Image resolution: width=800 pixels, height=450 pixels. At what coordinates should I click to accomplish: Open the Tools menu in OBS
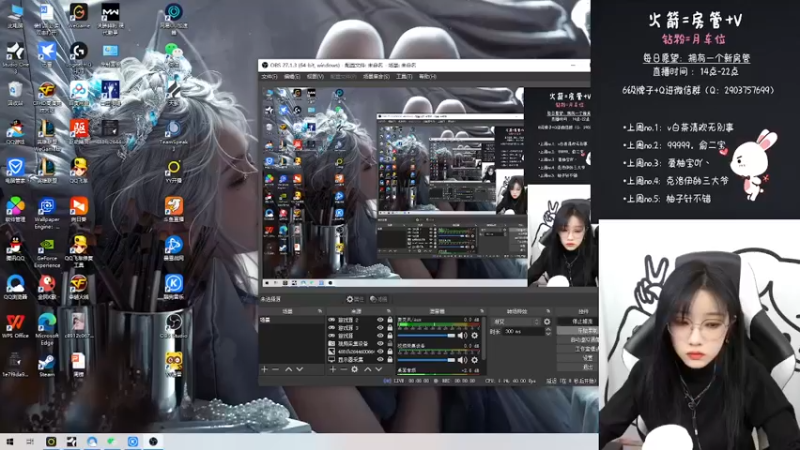click(x=404, y=77)
